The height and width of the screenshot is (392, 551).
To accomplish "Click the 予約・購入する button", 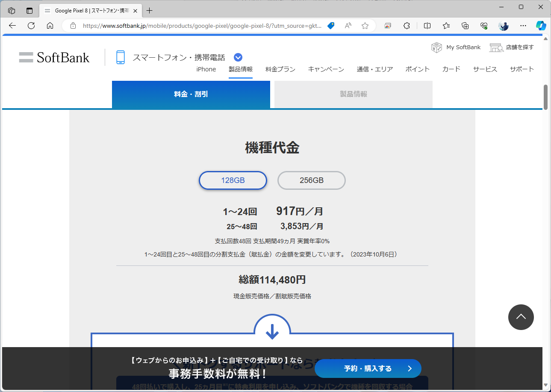I will [368, 368].
